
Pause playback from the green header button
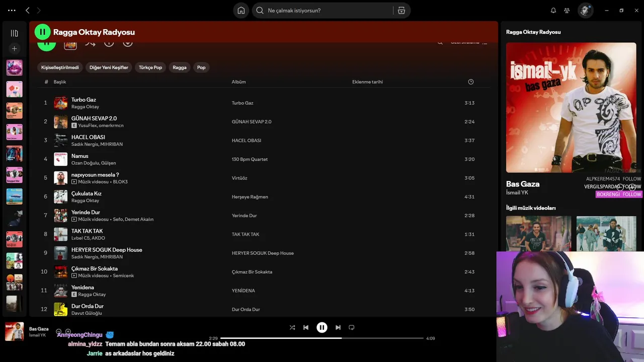point(42,32)
